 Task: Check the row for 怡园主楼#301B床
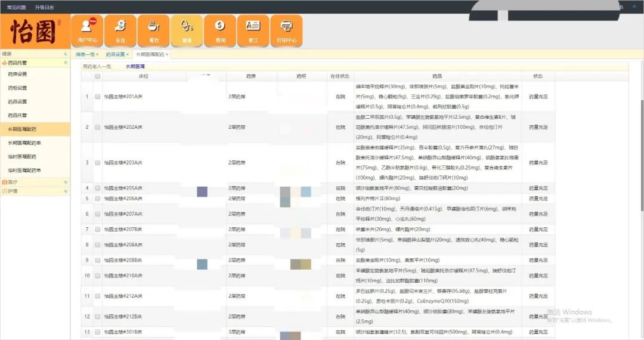click(97, 332)
